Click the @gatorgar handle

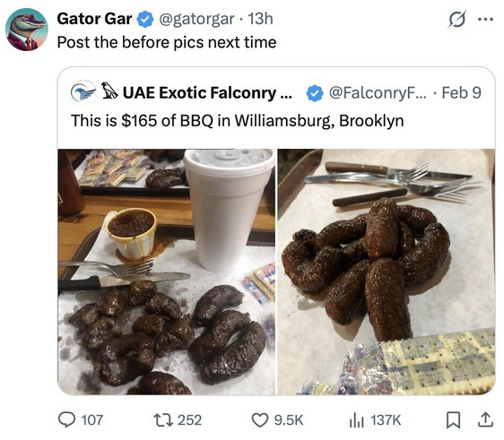(196, 19)
